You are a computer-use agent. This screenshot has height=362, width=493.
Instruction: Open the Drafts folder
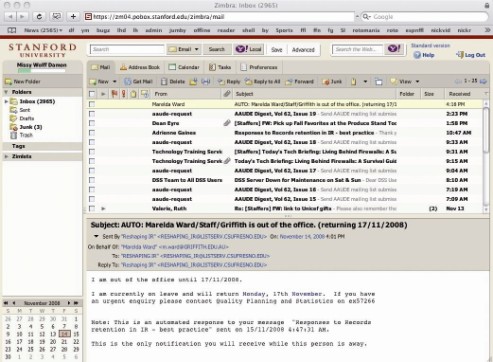22,118
